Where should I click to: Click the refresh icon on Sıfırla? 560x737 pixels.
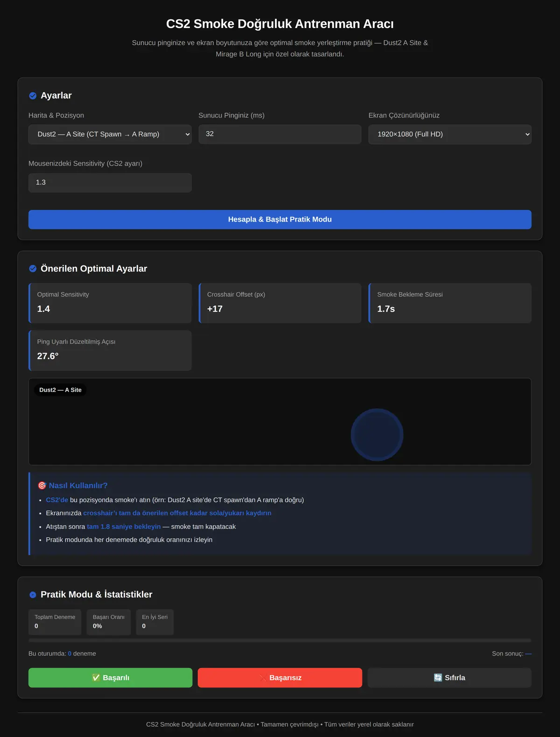coord(438,678)
